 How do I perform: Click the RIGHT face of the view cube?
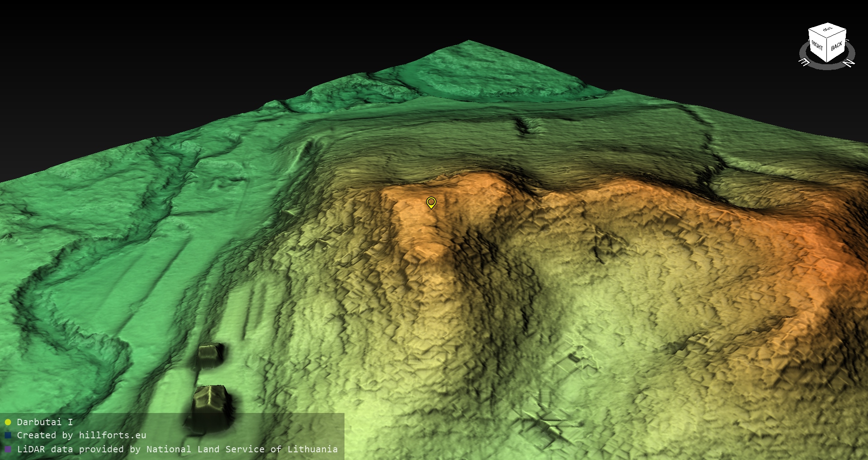click(817, 46)
